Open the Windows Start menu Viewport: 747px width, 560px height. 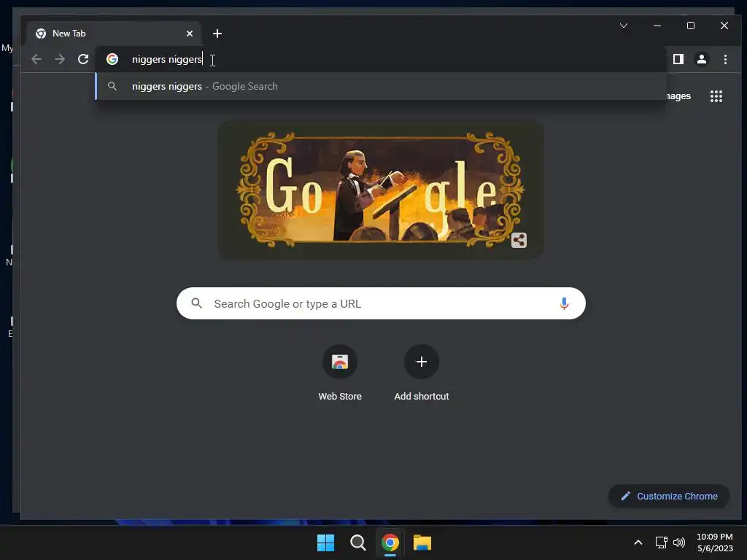point(326,542)
